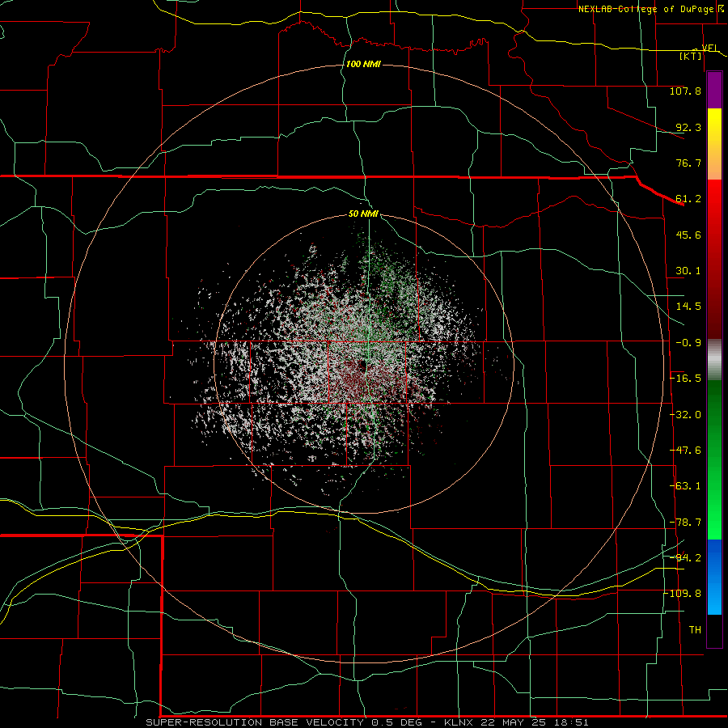The image size is (728, 728).
Task: Pick the gray near-zero segment of velocity scale
Action: [x=714, y=360]
